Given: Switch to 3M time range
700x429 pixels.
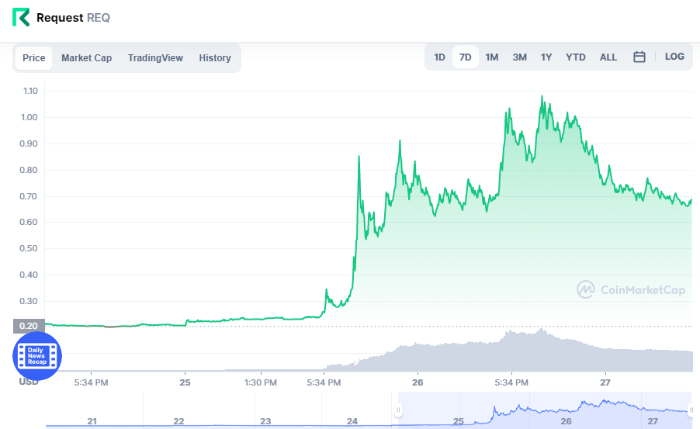Looking at the screenshot, I should [x=519, y=57].
